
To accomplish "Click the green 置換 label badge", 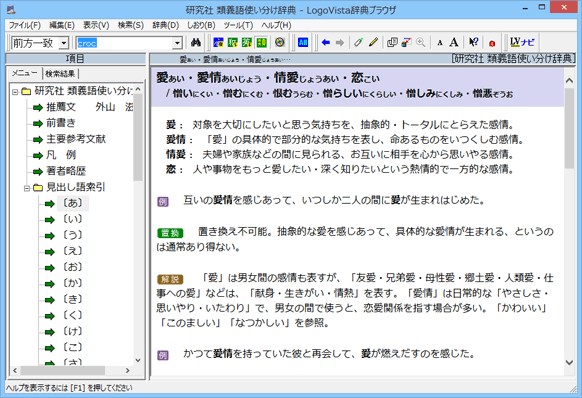I will (x=170, y=233).
